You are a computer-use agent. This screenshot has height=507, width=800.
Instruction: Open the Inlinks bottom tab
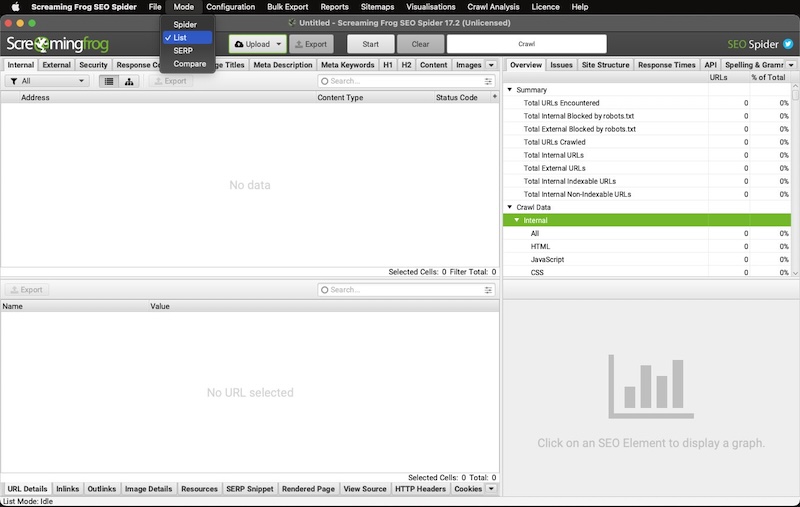tap(67, 489)
